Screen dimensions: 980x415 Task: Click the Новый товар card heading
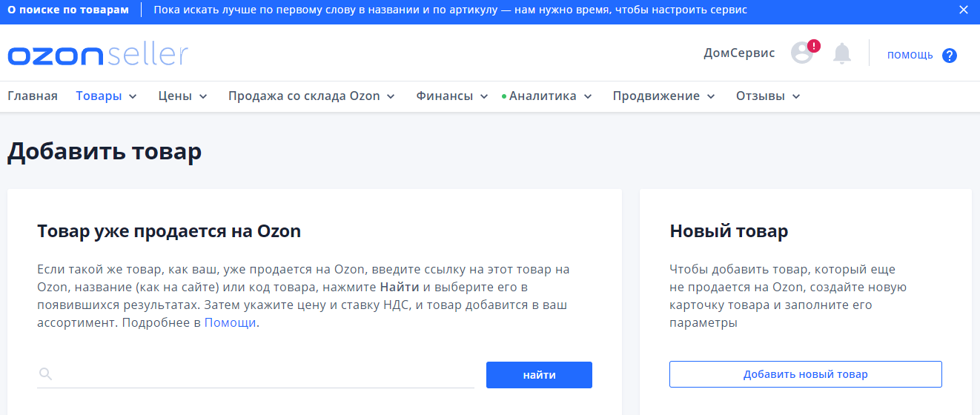(729, 231)
